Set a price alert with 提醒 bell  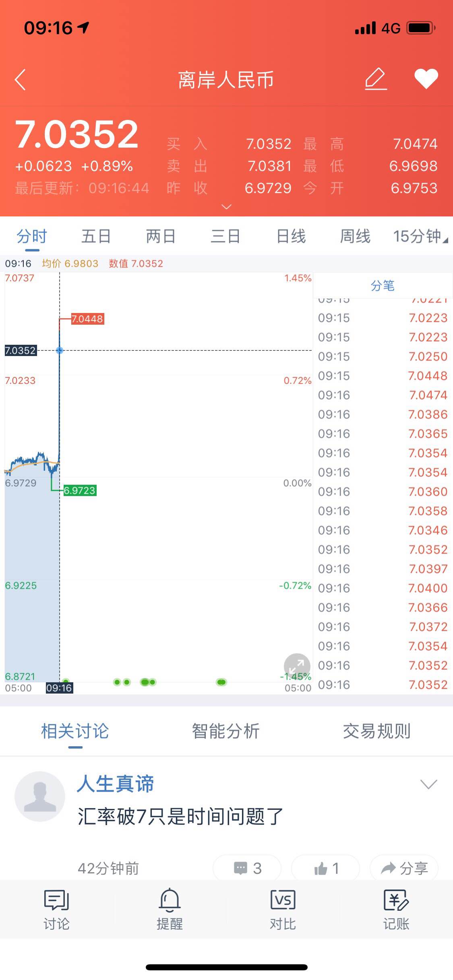click(170, 909)
